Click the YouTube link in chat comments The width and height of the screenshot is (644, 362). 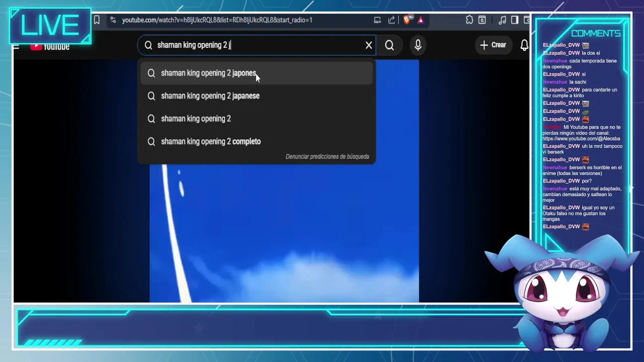[581, 139]
